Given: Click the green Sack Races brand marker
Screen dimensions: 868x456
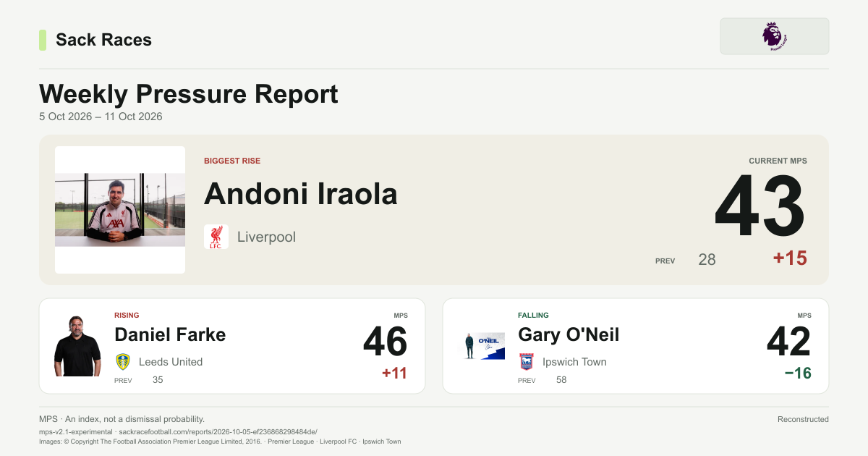Looking at the screenshot, I should [43, 40].
